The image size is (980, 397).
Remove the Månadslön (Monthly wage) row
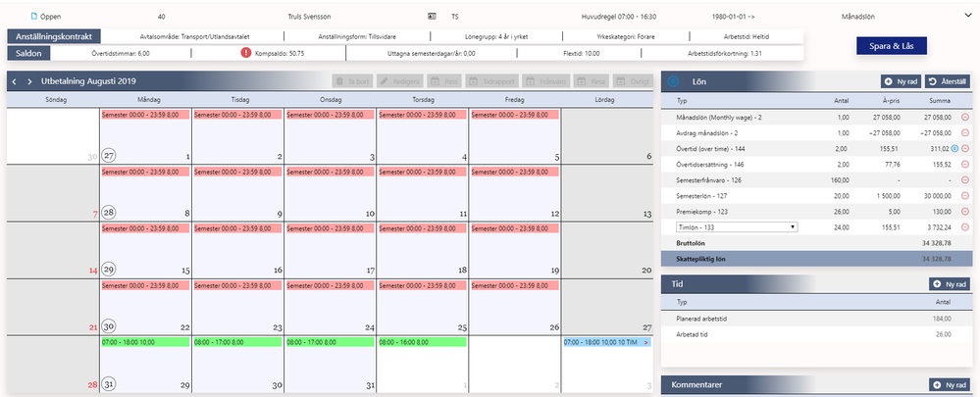click(964, 117)
